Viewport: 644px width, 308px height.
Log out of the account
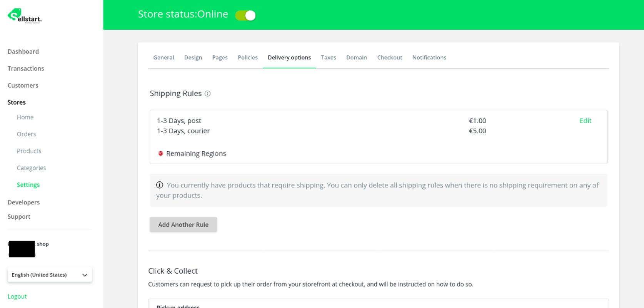pyautogui.click(x=17, y=296)
